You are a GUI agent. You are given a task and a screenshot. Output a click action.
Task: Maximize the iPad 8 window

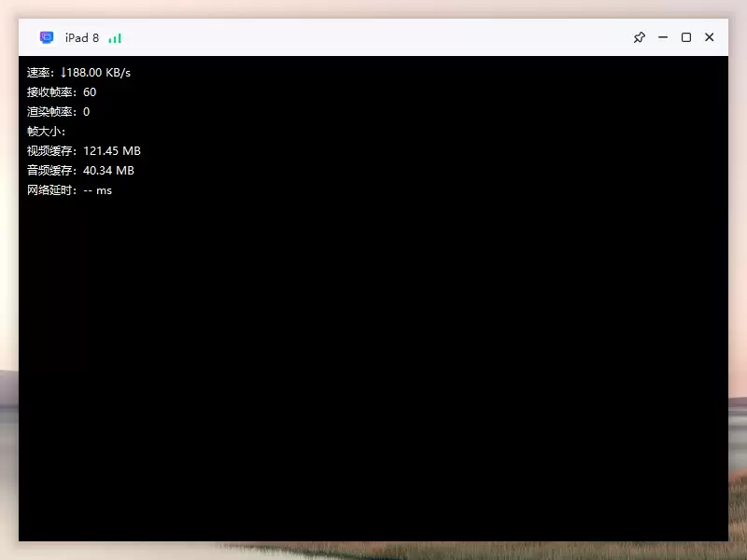pyautogui.click(x=686, y=37)
